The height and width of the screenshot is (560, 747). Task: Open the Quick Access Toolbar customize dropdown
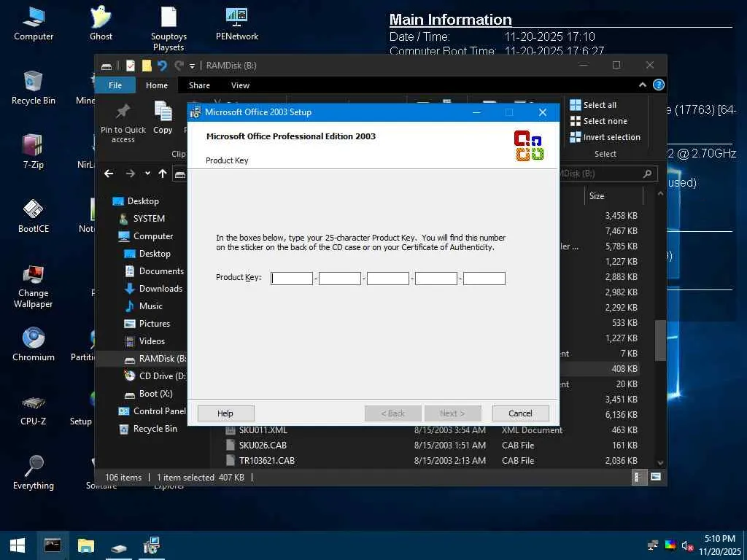tap(192, 66)
